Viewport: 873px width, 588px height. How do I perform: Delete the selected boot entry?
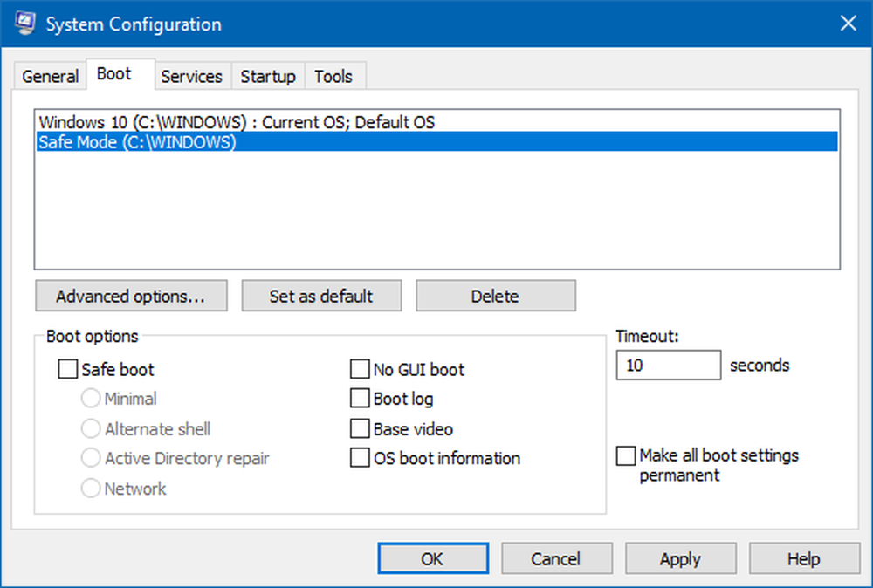coord(495,296)
